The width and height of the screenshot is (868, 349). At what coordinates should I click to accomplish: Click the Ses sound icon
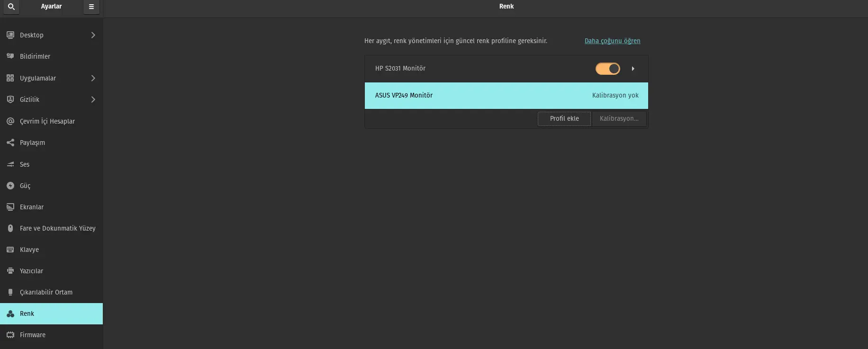point(10,164)
